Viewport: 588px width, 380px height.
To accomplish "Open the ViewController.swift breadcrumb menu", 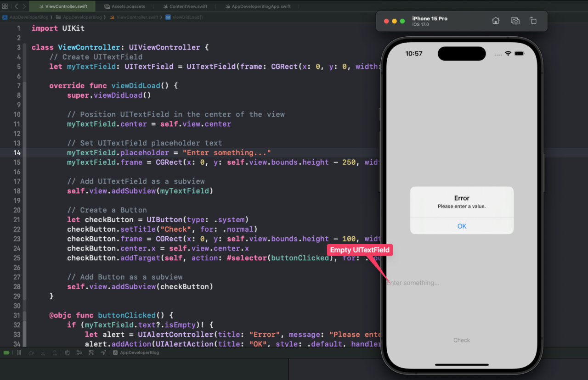I will pyautogui.click(x=137, y=17).
